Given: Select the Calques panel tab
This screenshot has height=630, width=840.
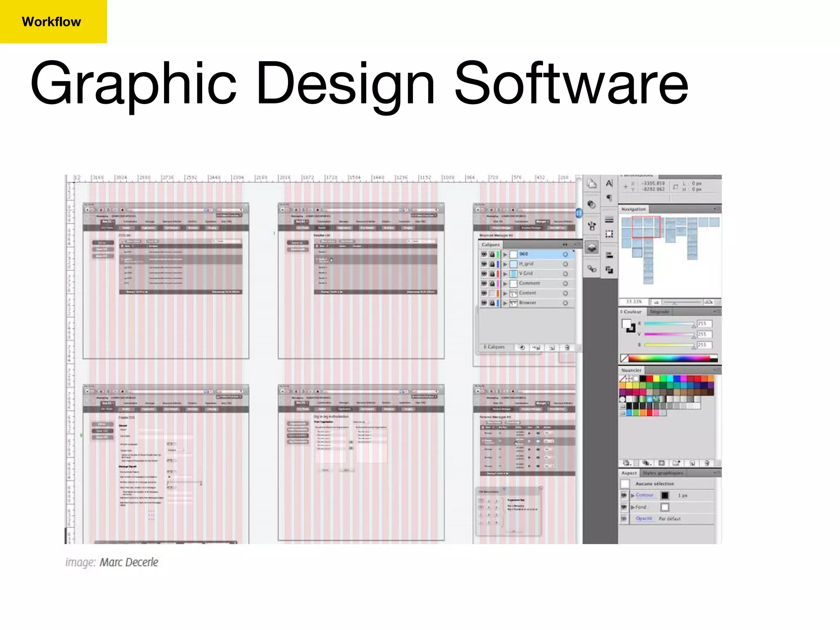Looking at the screenshot, I should (491, 244).
